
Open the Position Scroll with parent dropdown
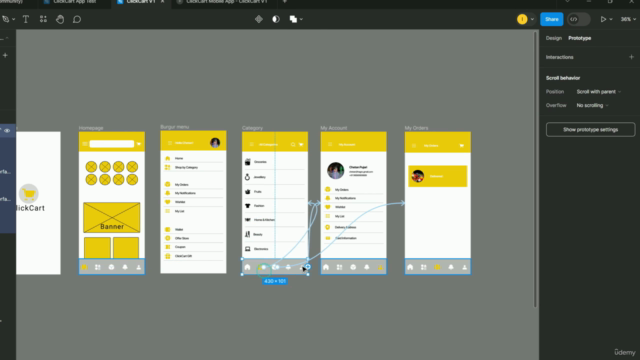[598, 92]
